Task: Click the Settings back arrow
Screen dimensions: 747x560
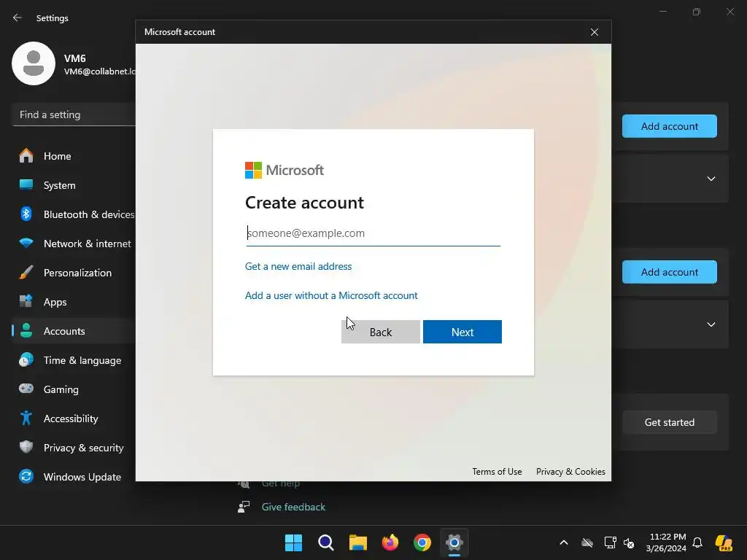Action: point(18,17)
